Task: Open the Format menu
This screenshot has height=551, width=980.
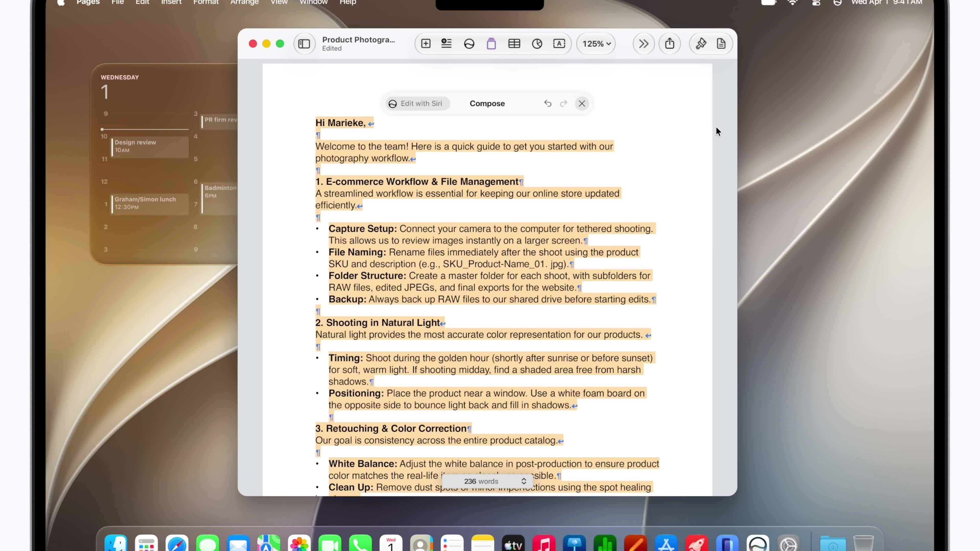Action: [x=206, y=2]
